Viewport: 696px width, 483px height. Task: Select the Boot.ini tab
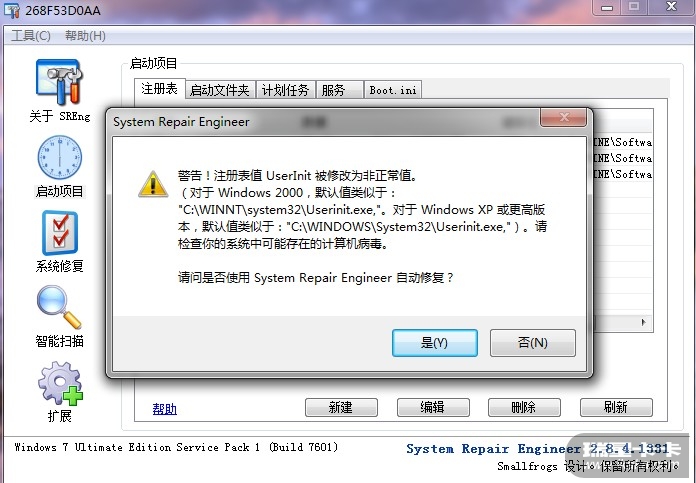393,90
